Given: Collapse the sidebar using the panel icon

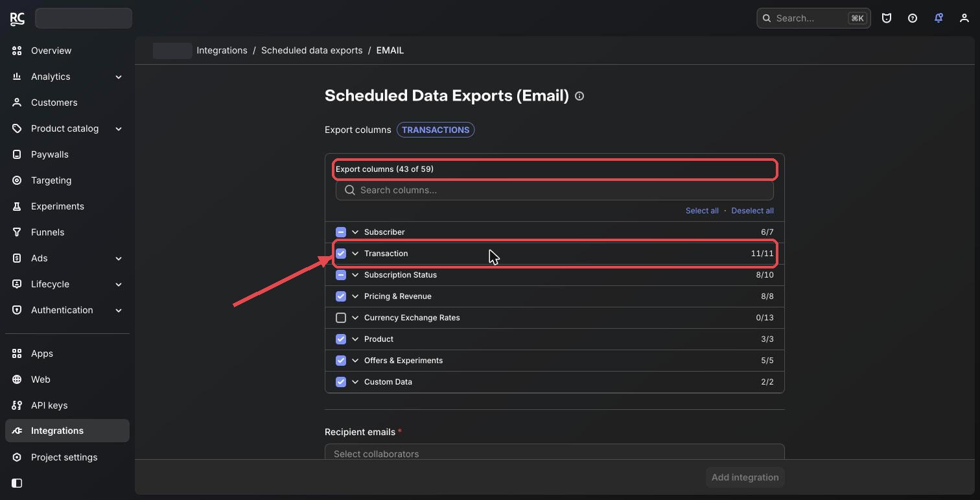Looking at the screenshot, I should (17, 483).
